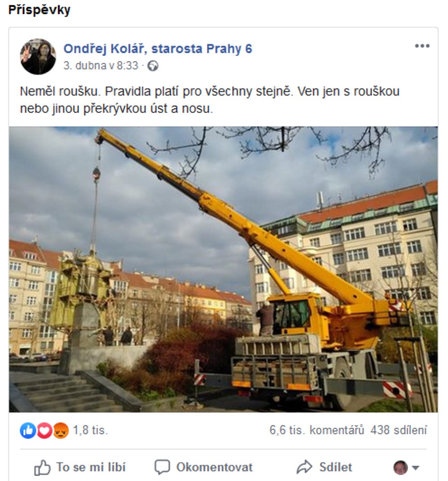The image size is (448, 481).
Task: Click the Angry reaction face icon
Action: pos(61,430)
